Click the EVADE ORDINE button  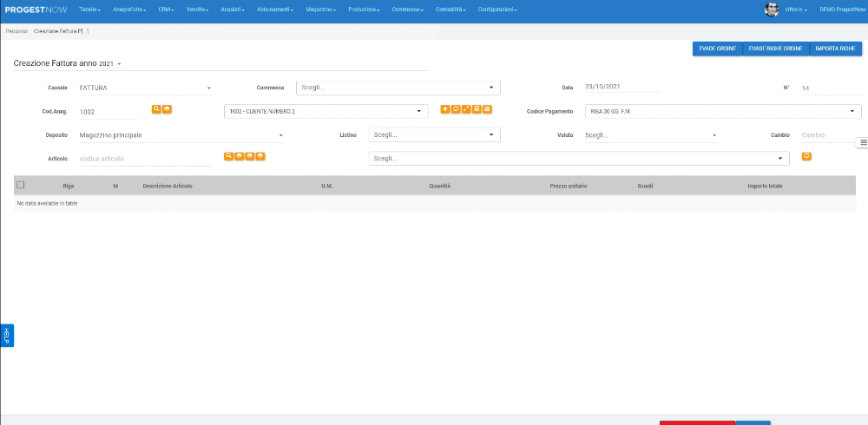click(x=717, y=49)
